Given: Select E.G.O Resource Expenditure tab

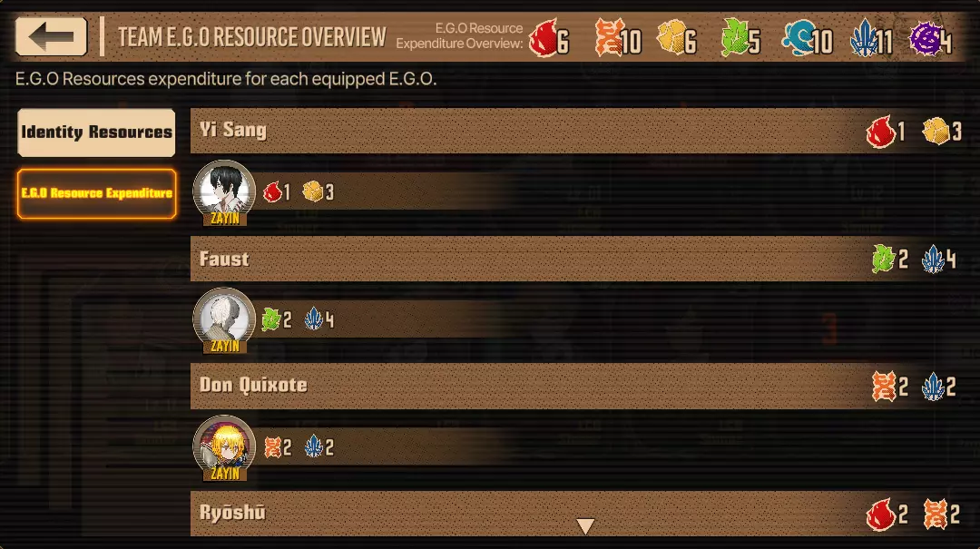Looking at the screenshot, I should [96, 193].
